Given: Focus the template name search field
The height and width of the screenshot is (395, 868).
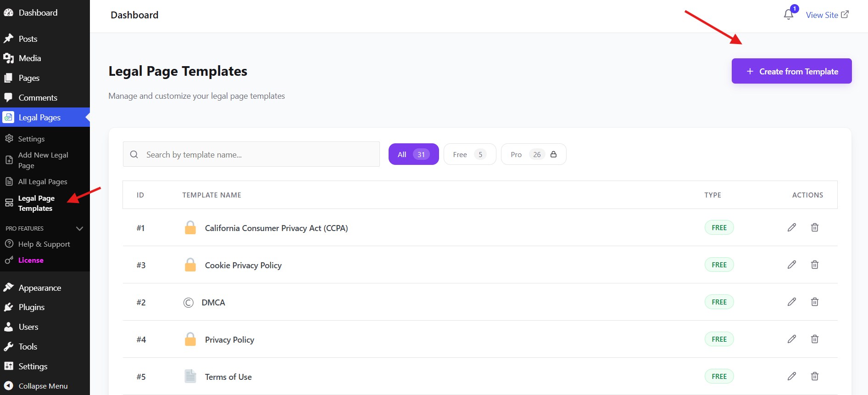Looking at the screenshot, I should [251, 154].
